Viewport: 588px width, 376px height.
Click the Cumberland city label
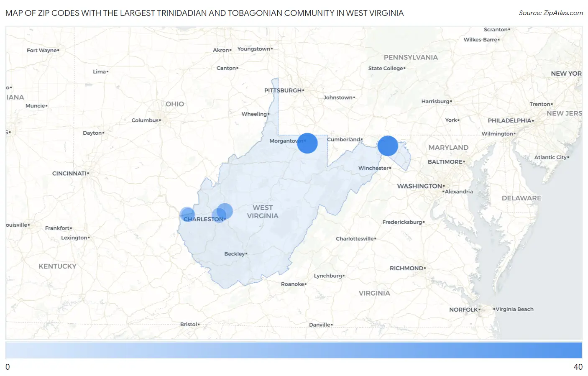343,140
